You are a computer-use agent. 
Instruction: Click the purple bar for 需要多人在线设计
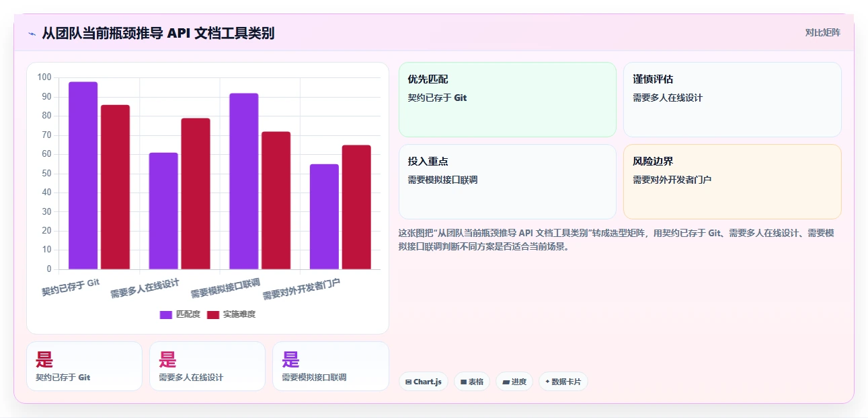coord(163,211)
